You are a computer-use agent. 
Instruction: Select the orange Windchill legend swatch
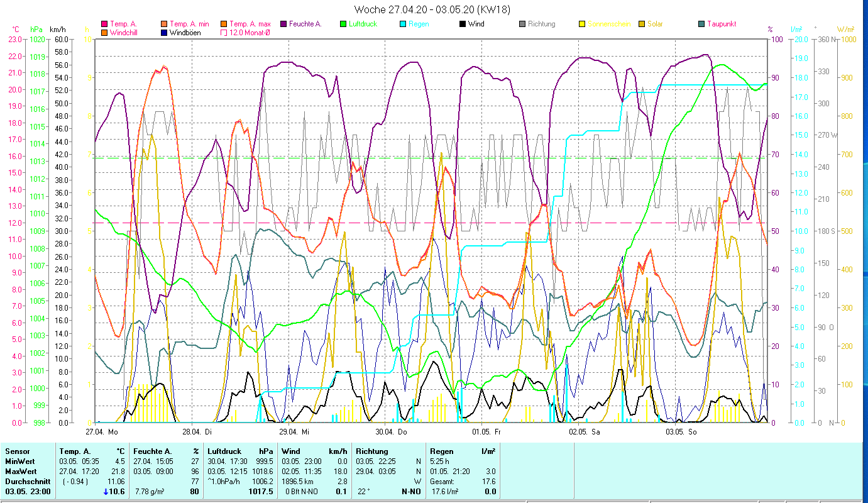tap(104, 33)
